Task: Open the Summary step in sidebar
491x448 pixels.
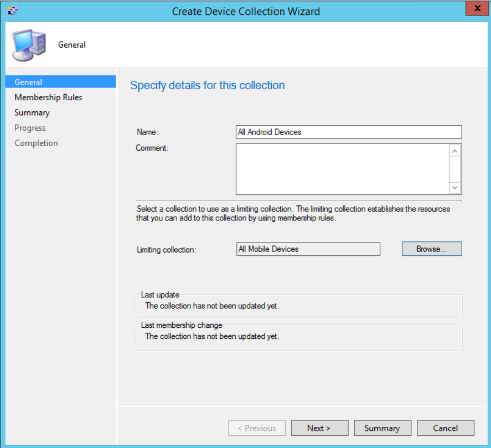Action: [x=32, y=112]
